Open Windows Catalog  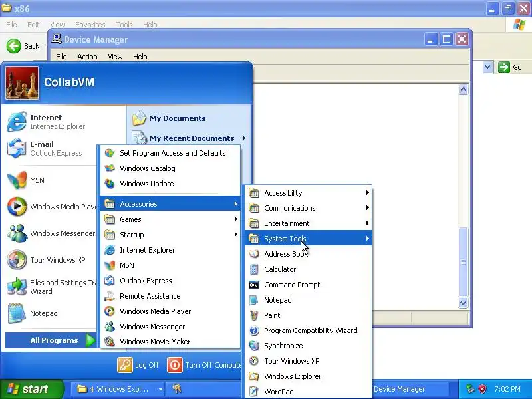click(x=170, y=168)
